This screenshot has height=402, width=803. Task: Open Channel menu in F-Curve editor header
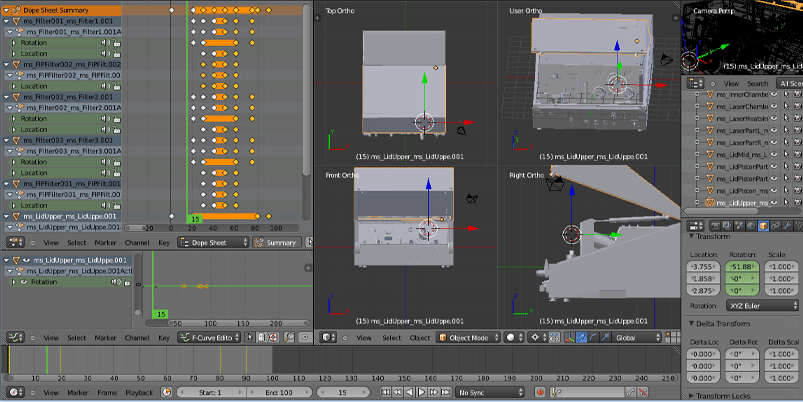(x=137, y=337)
